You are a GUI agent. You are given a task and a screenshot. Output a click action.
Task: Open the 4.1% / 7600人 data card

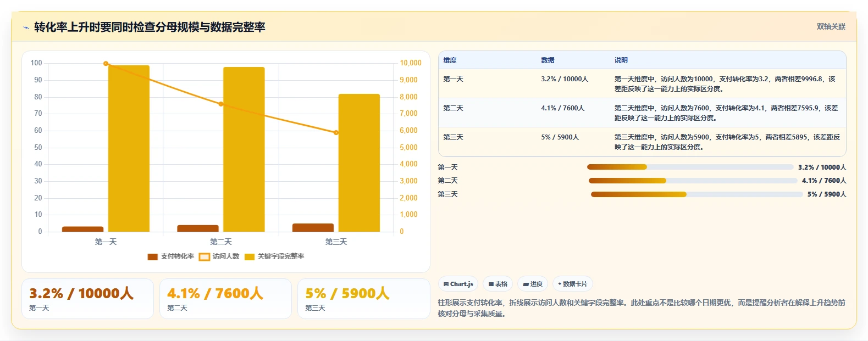coord(225,299)
